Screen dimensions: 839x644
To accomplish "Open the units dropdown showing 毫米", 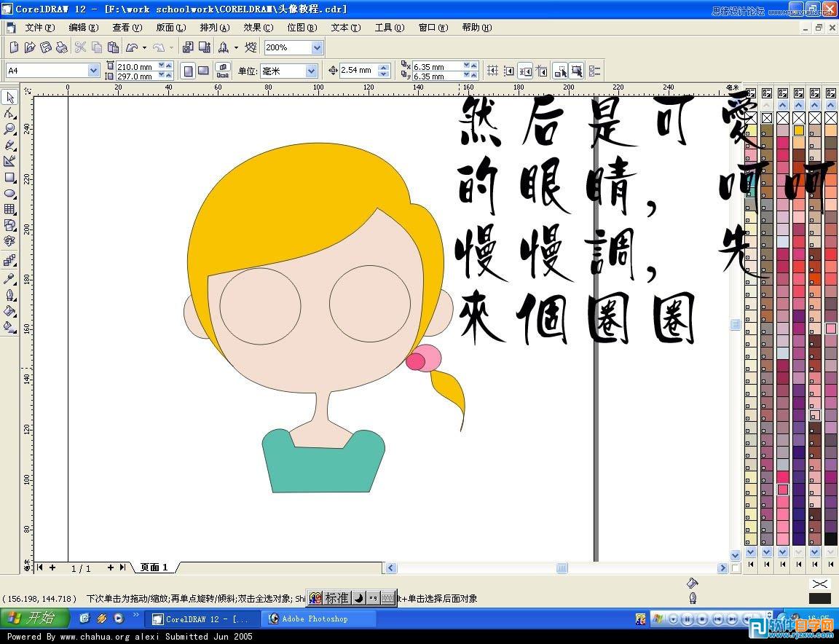I will 311,71.
